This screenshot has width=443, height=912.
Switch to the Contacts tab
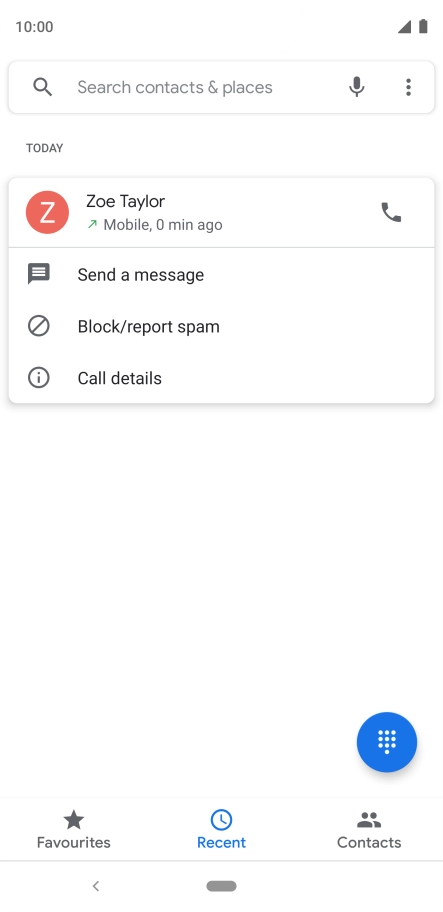pos(369,829)
